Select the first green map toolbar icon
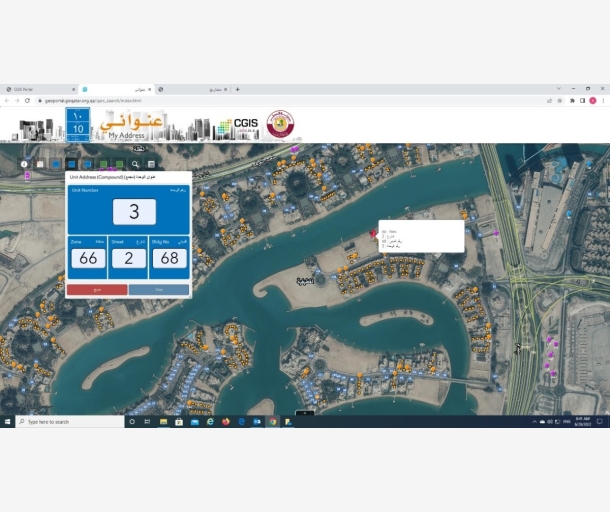610x512 pixels. [x=103, y=164]
